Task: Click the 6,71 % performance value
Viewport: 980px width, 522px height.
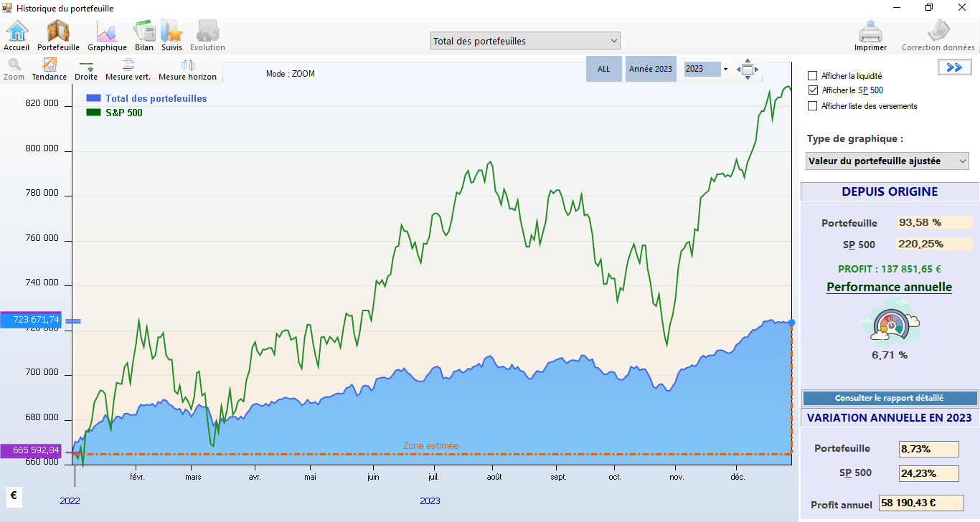Action: tap(890, 354)
